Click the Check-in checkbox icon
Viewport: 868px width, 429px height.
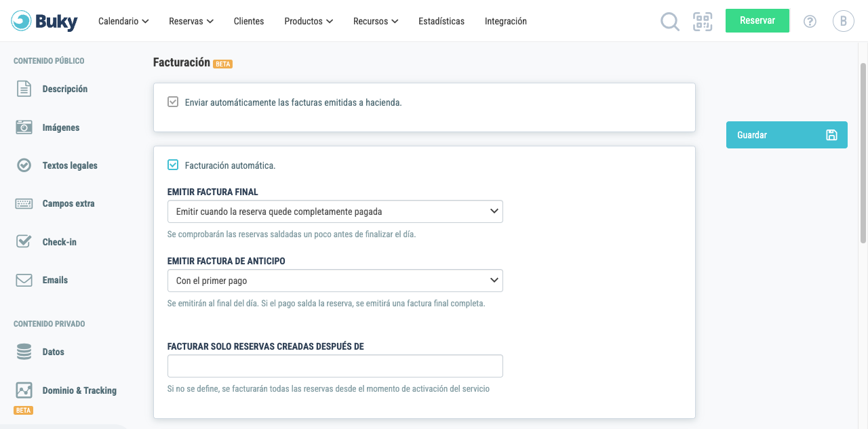click(24, 241)
